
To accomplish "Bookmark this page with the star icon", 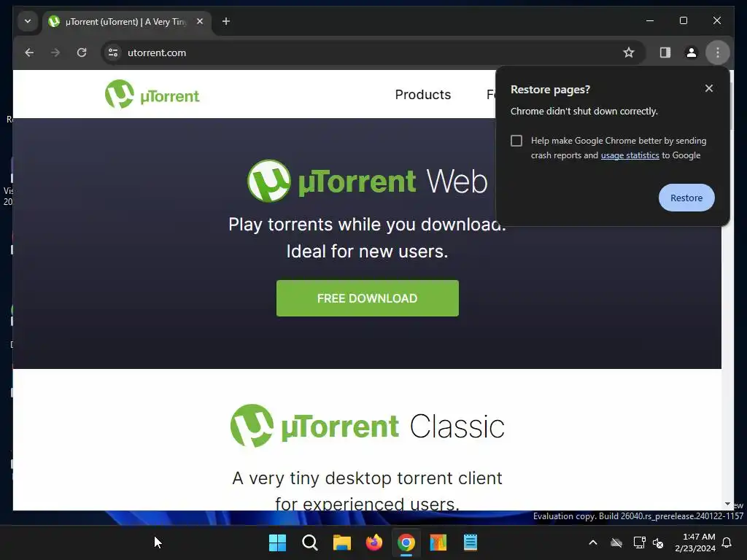I will [x=628, y=52].
